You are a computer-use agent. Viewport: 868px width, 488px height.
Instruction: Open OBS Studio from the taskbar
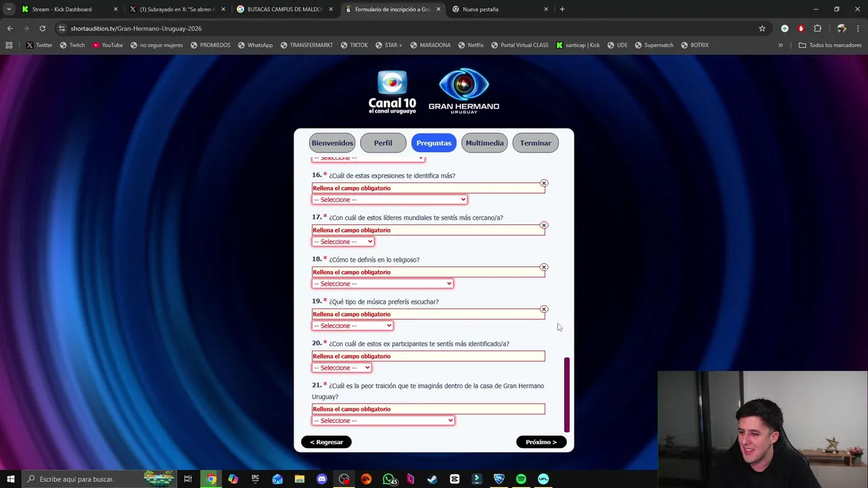[344, 479]
